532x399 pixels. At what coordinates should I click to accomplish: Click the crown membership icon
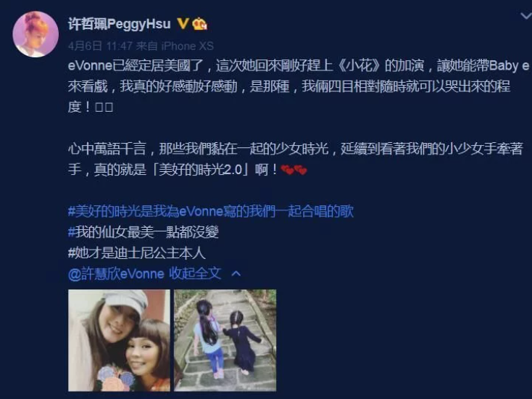(199, 24)
